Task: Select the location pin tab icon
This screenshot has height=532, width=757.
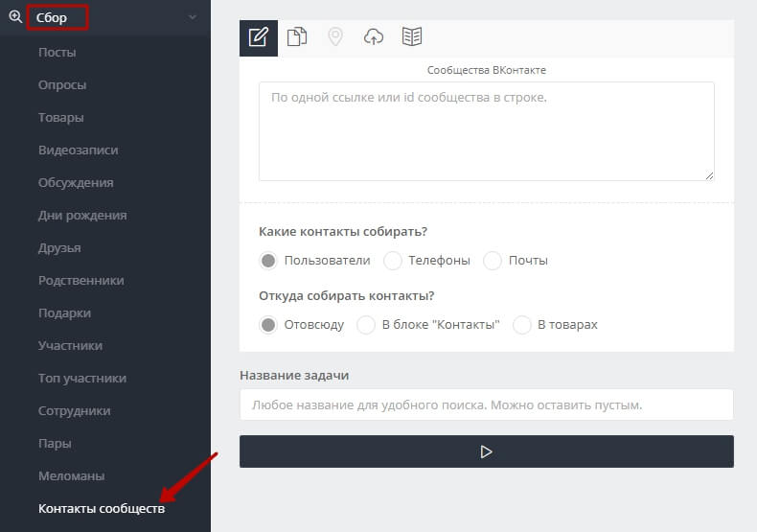Action: coord(335,36)
